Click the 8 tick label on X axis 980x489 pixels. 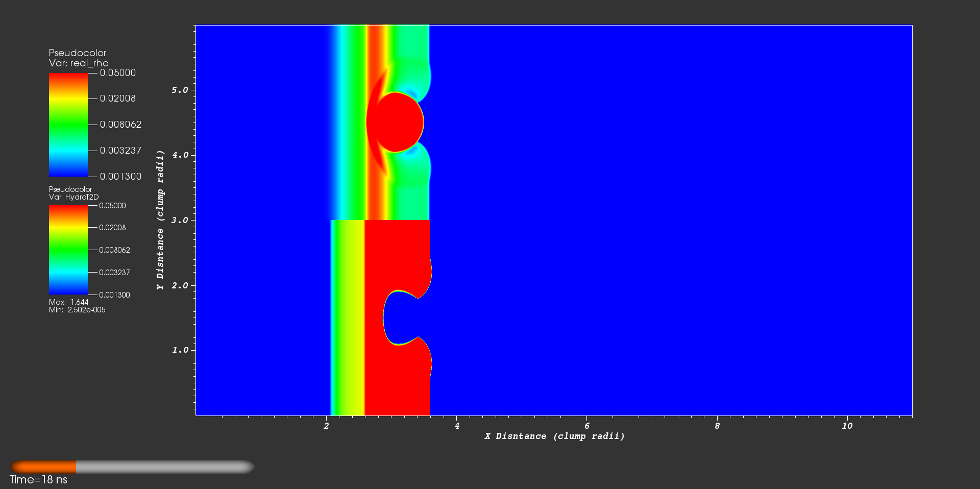coord(717,426)
